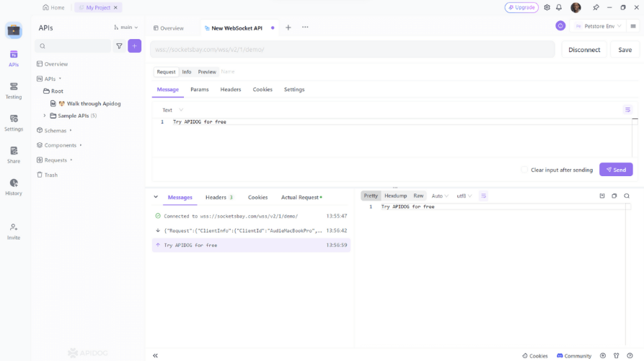The image size is (644, 361).
Task: Open Cookies manager in status bar
Action: (535, 356)
